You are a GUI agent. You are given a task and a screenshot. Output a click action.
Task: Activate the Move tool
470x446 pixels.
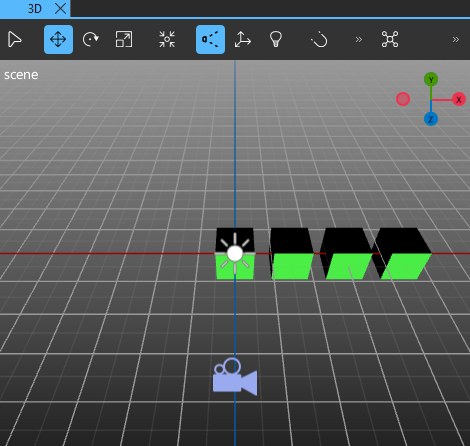point(58,39)
